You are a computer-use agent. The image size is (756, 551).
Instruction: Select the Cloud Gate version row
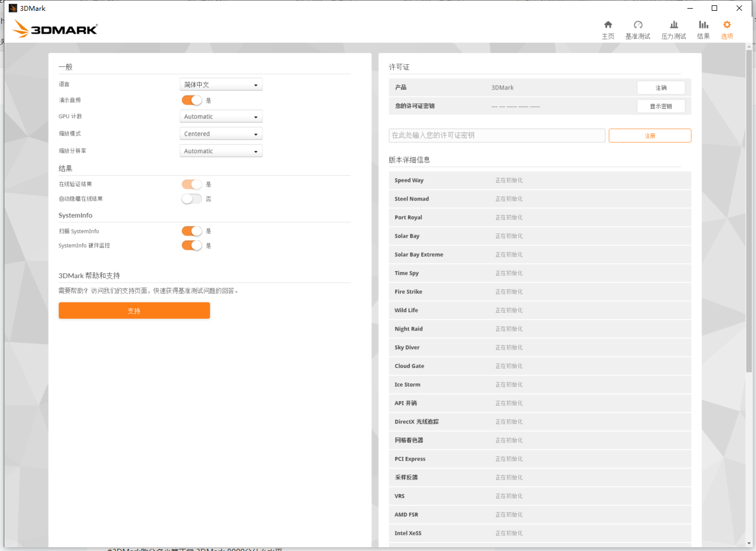540,366
